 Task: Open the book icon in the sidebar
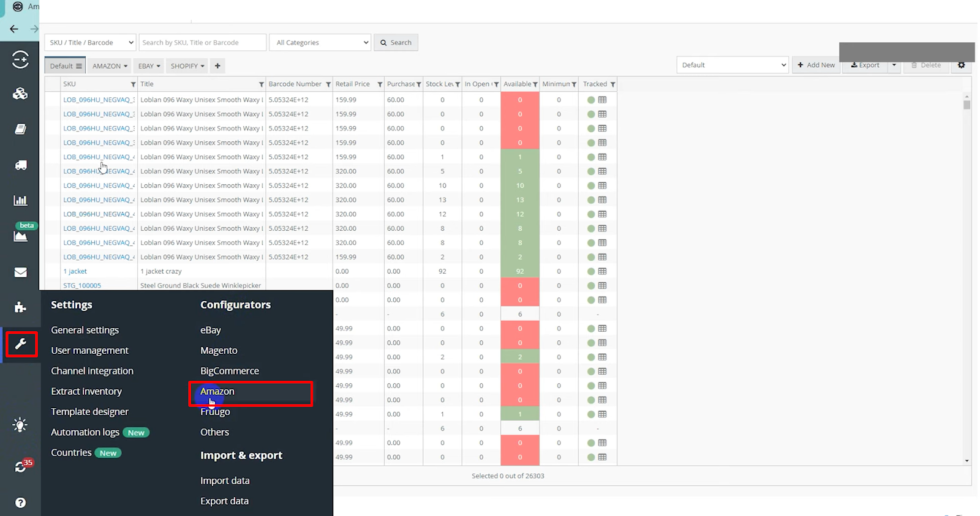[x=20, y=129]
